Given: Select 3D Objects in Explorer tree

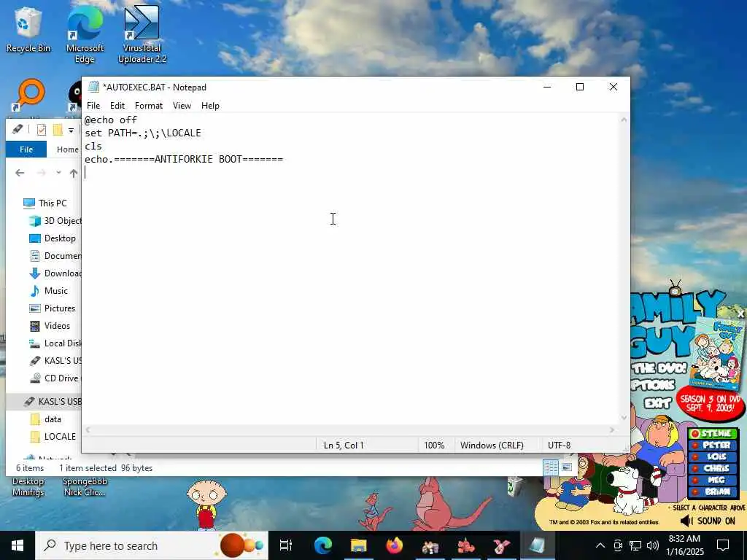Looking at the screenshot, I should click(x=57, y=221).
